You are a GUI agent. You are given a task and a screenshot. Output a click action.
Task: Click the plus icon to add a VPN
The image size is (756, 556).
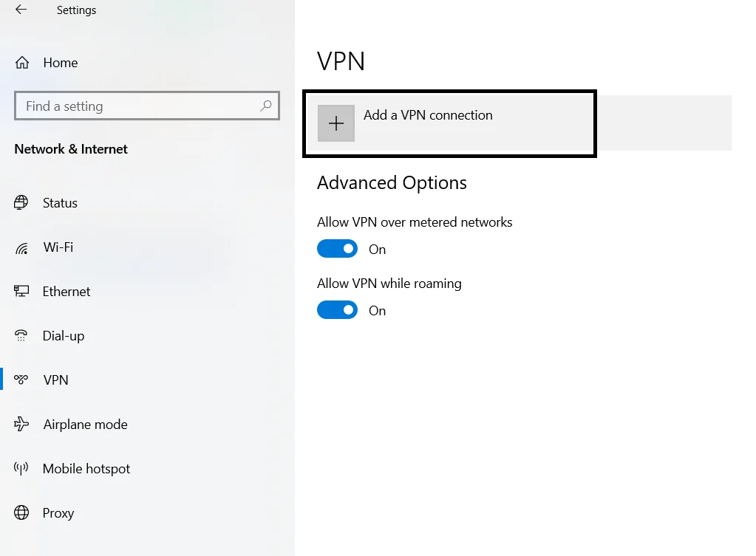pyautogui.click(x=336, y=123)
